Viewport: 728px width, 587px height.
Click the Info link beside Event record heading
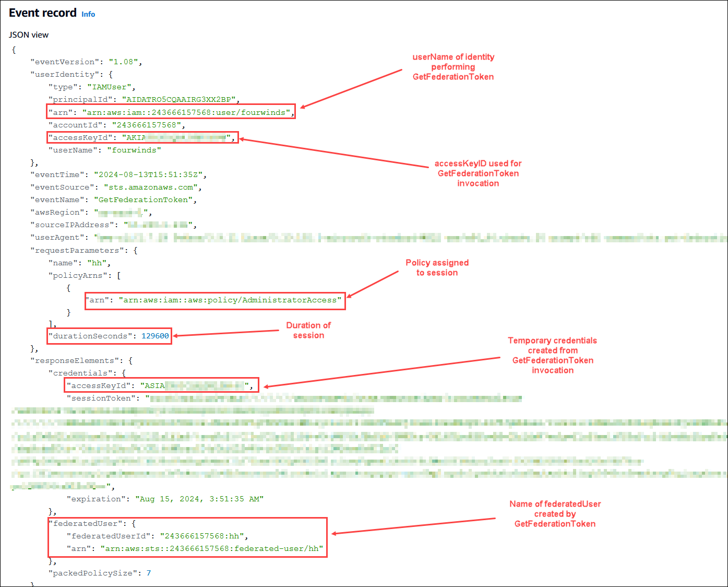88,15
